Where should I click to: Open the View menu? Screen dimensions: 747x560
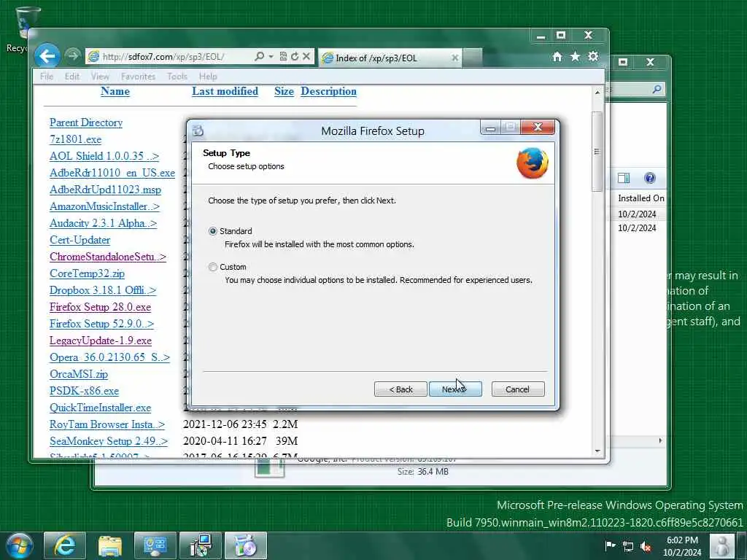click(100, 76)
